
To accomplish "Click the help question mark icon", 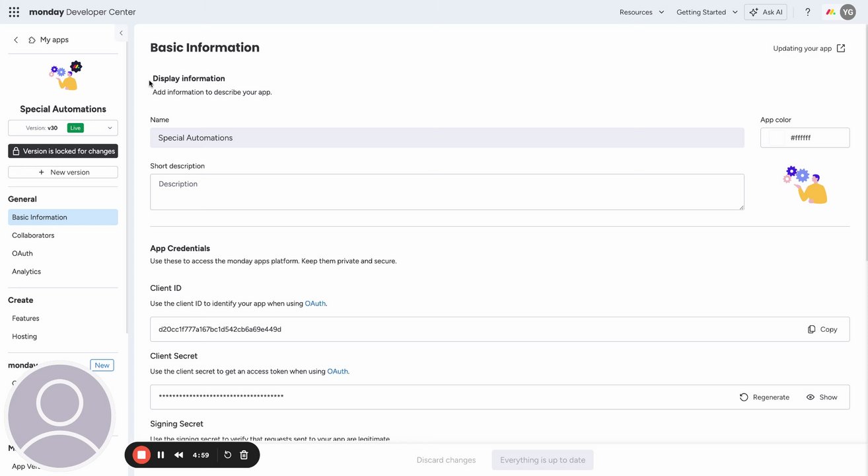I will point(807,12).
